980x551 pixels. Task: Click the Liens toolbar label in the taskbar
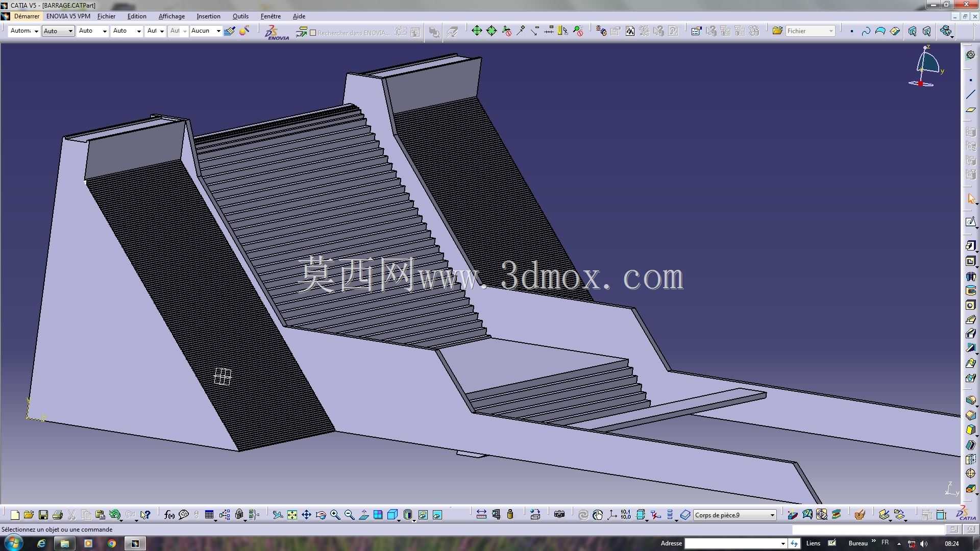(813, 543)
